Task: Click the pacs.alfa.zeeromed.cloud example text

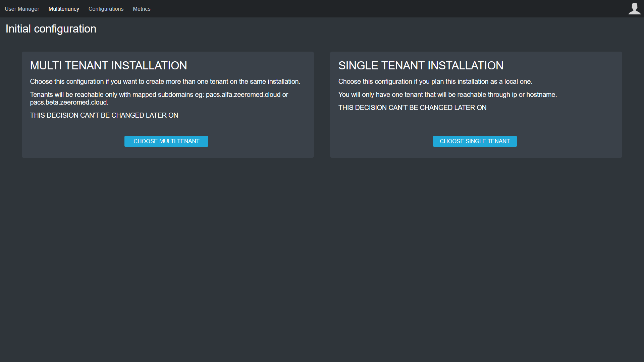Action: pyautogui.click(x=243, y=95)
